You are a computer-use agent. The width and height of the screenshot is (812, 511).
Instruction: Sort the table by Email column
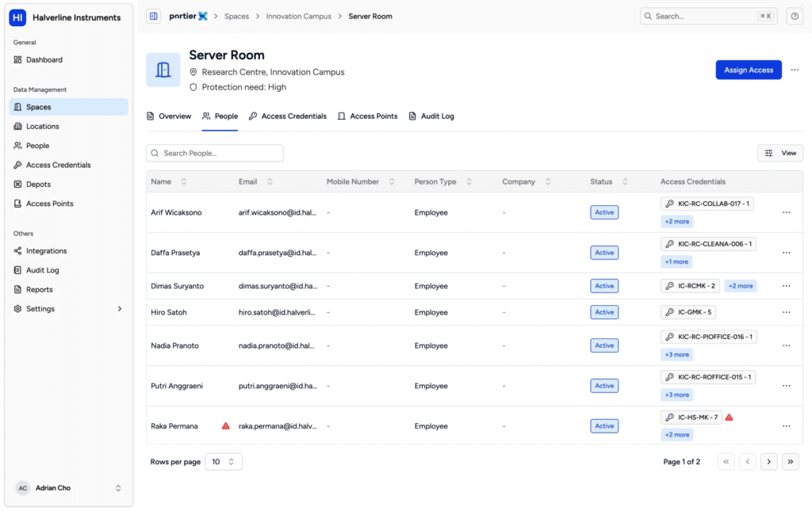pos(270,182)
